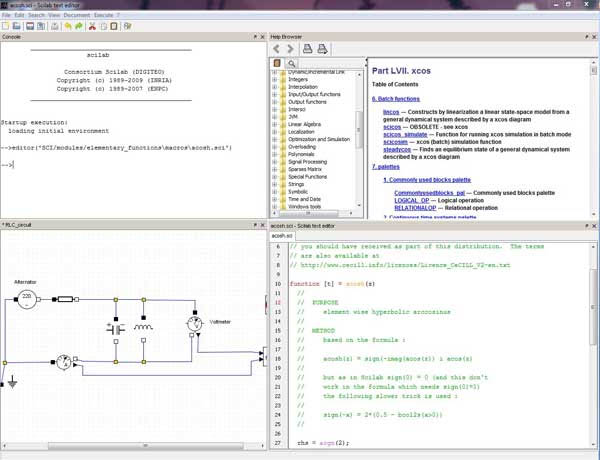
Task: Click line number 12 in the editor gutter
Action: [278, 303]
